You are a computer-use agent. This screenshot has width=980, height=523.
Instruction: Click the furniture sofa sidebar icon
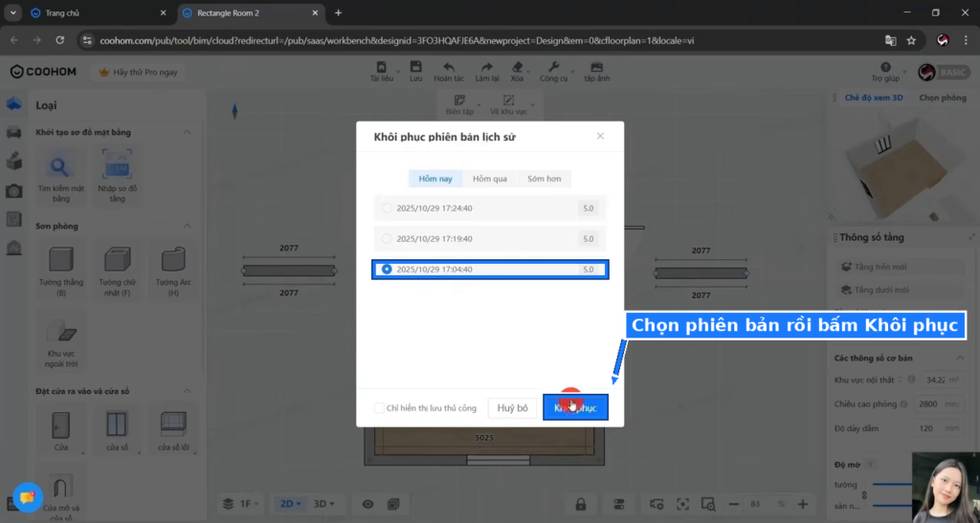[x=13, y=132]
